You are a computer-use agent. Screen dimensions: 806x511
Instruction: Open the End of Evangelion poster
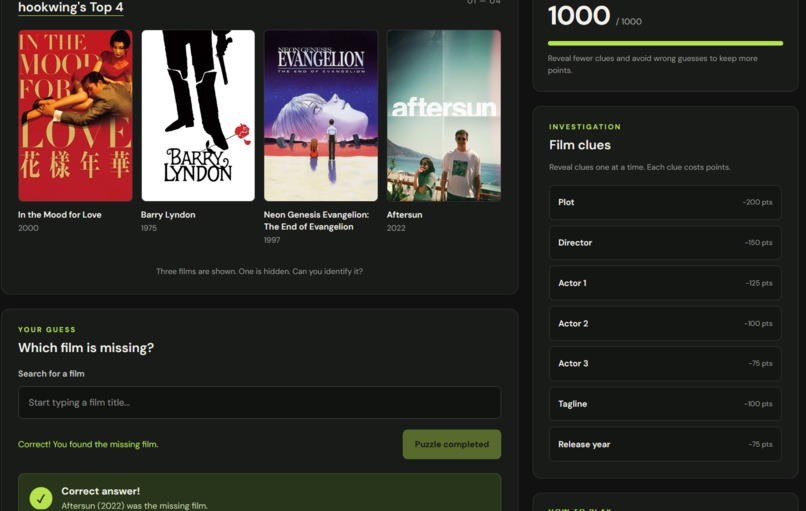pyautogui.click(x=321, y=115)
